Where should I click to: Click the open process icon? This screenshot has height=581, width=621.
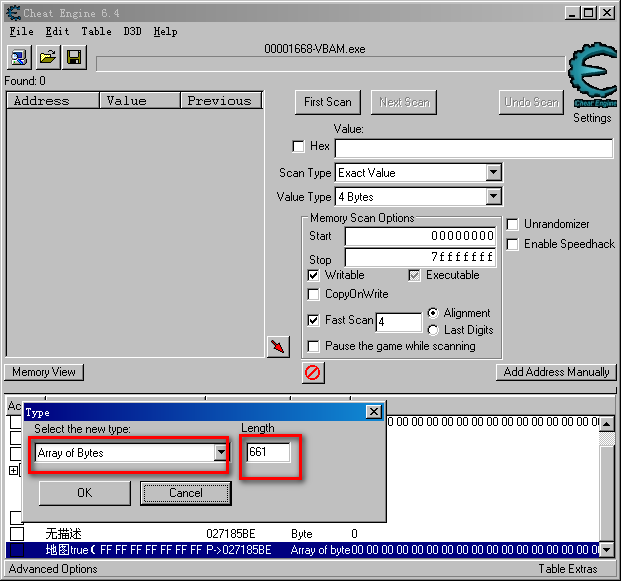(x=20, y=58)
